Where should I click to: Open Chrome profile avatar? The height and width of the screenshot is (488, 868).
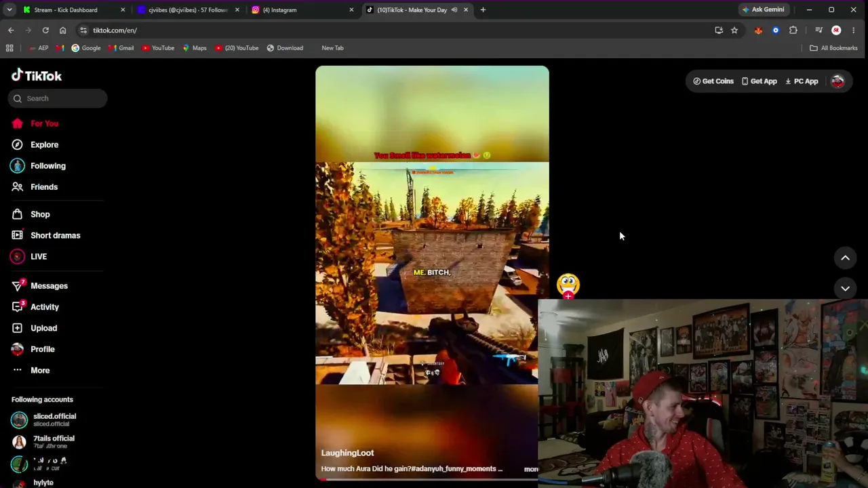click(x=836, y=30)
